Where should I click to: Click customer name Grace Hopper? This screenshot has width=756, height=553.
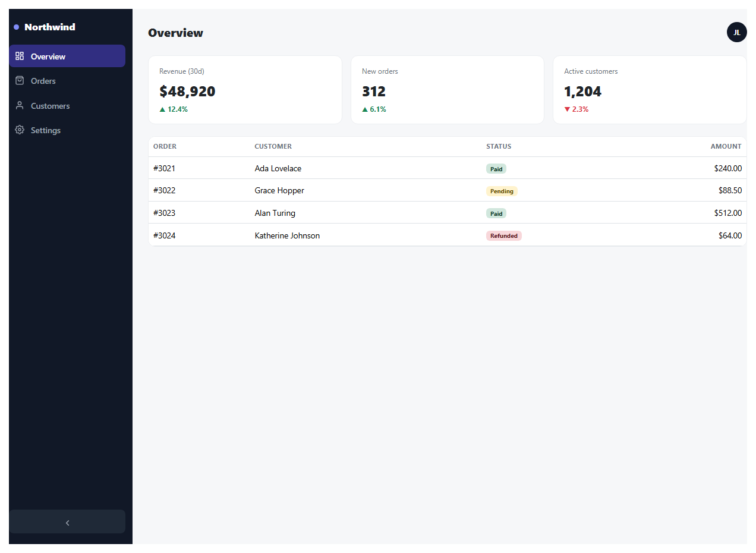click(279, 190)
